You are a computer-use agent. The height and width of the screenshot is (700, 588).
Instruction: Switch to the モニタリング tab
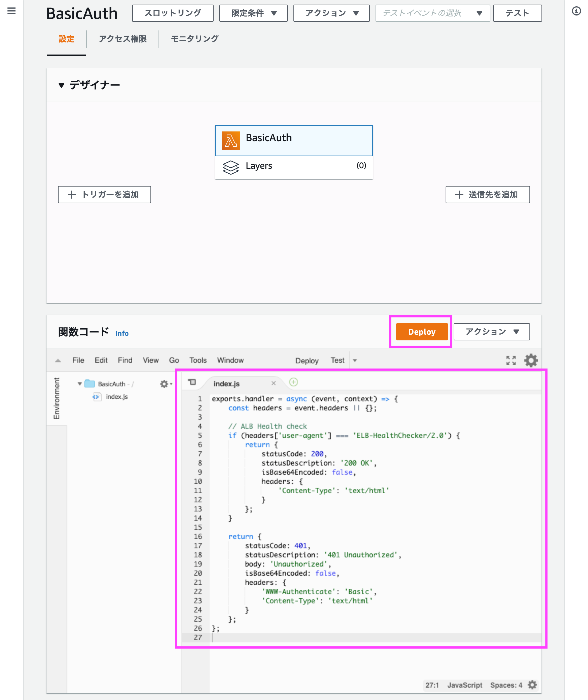click(x=194, y=39)
